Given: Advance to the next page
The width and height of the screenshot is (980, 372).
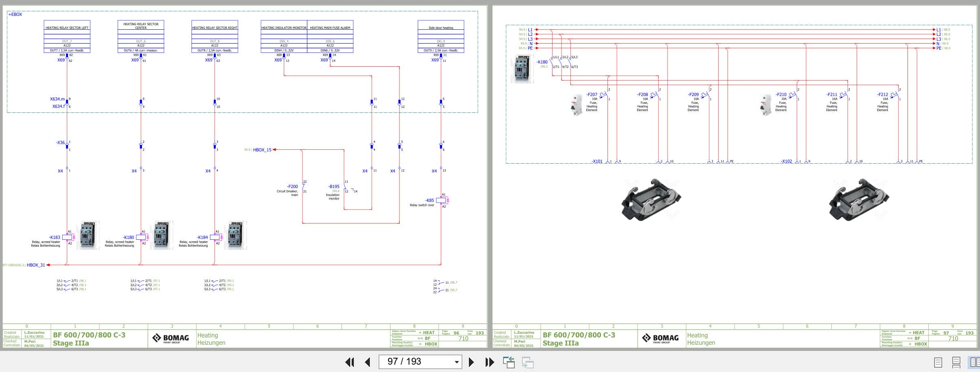Looking at the screenshot, I should [x=471, y=362].
